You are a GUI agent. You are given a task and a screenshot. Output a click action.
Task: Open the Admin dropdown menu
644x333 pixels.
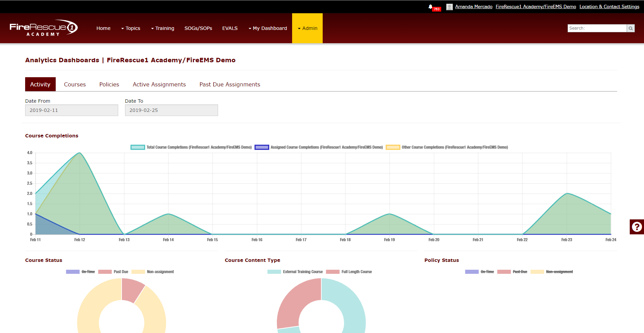307,28
